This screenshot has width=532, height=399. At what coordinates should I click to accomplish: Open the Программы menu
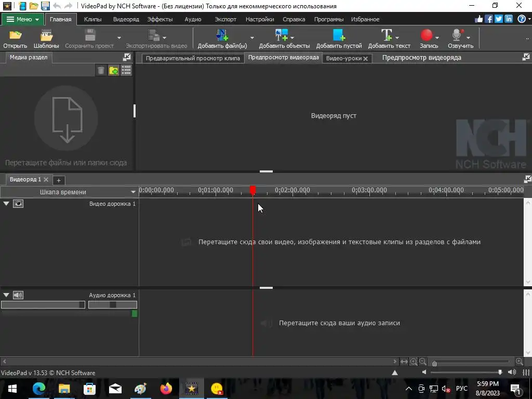[x=328, y=19]
